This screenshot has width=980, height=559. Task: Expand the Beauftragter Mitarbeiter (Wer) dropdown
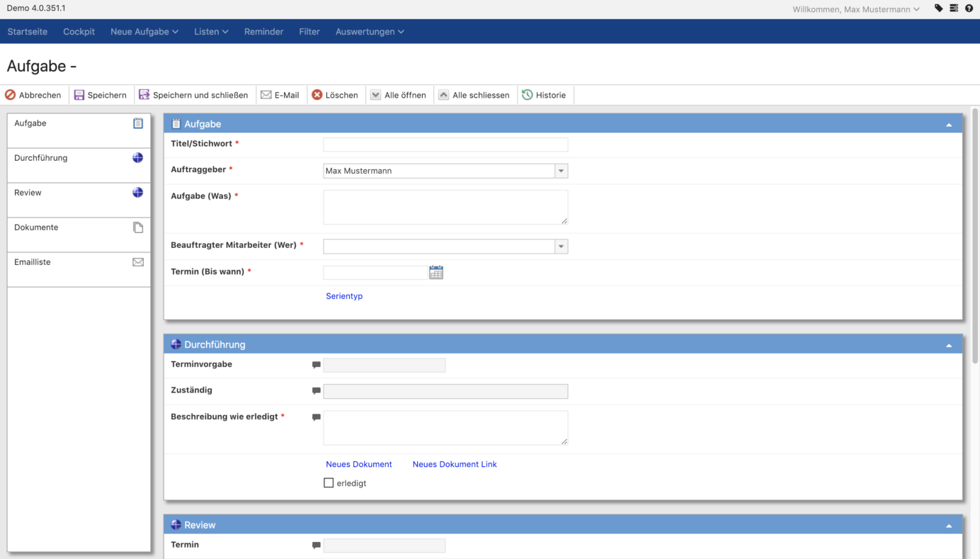tap(561, 246)
